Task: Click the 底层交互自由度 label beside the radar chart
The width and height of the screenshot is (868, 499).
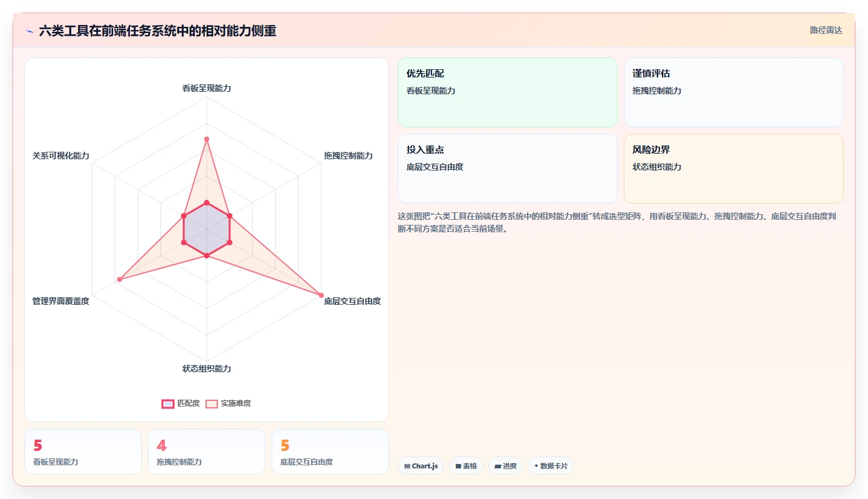Action: [x=352, y=301]
